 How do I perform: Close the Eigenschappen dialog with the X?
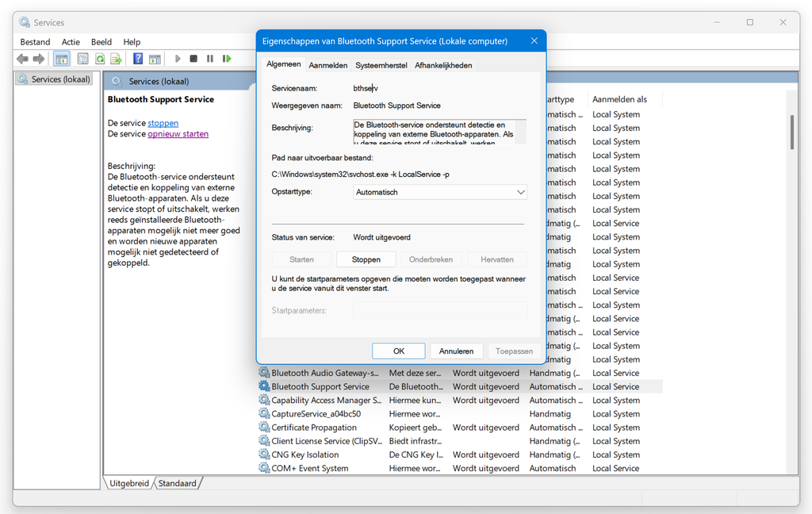click(534, 40)
